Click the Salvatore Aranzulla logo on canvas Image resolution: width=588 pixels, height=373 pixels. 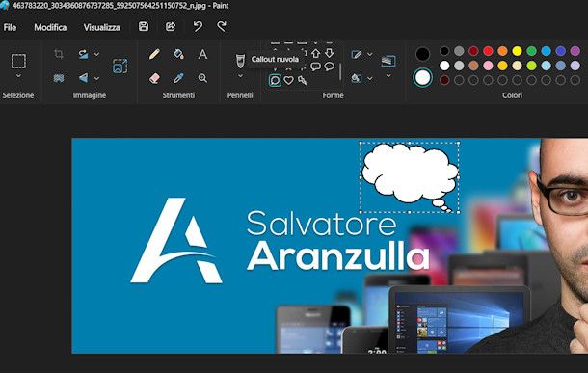[280, 240]
